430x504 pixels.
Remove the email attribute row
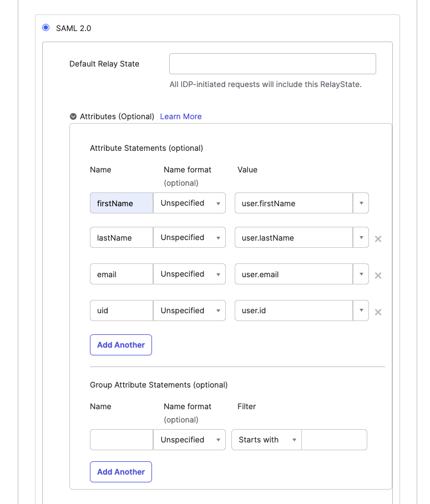(378, 276)
